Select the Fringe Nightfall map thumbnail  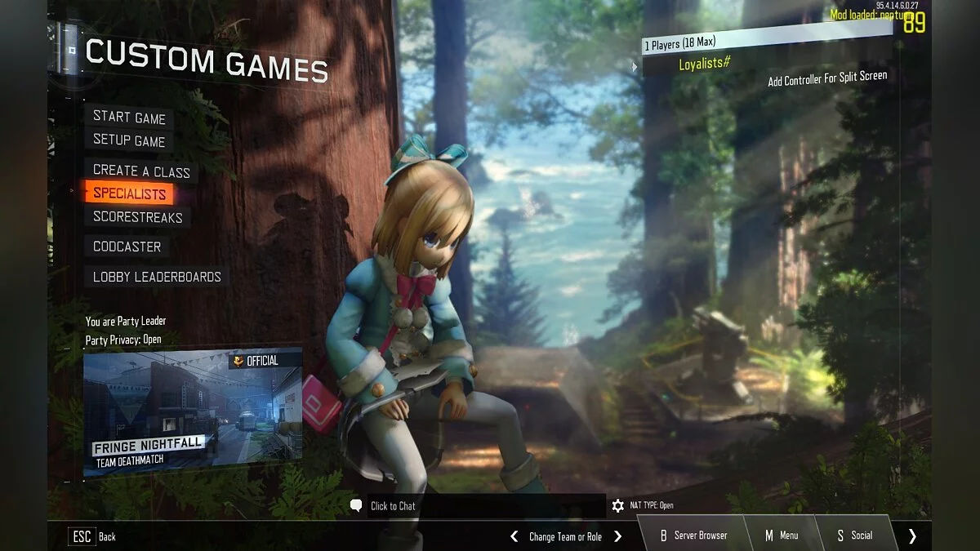(193, 411)
